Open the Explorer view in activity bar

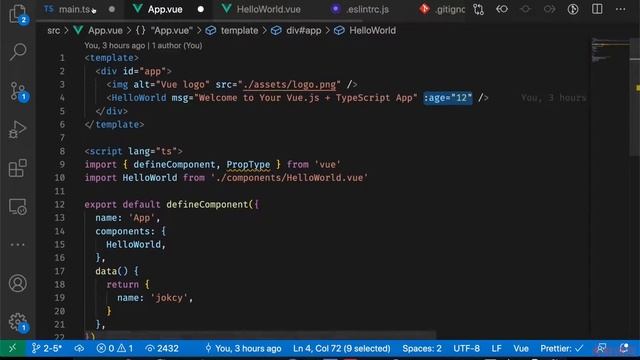(18, 14)
